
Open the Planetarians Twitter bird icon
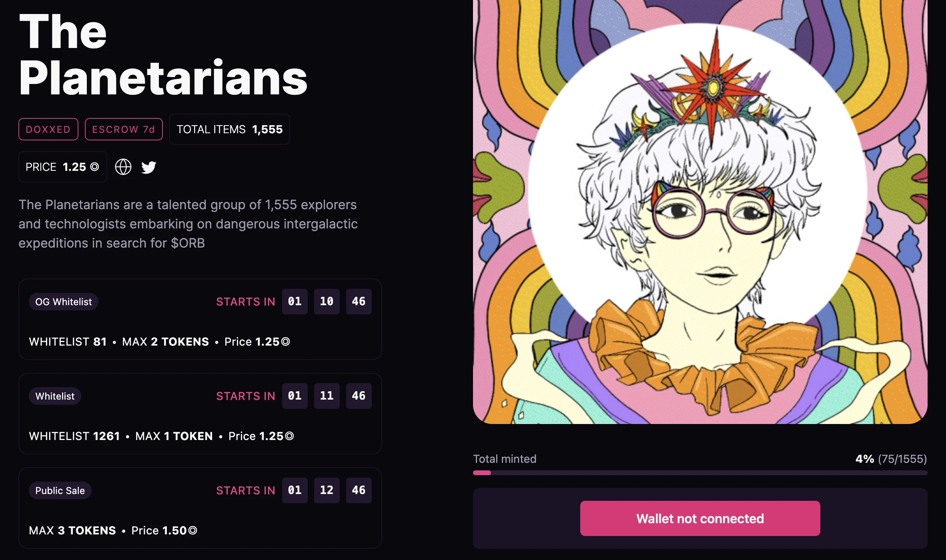point(148,167)
